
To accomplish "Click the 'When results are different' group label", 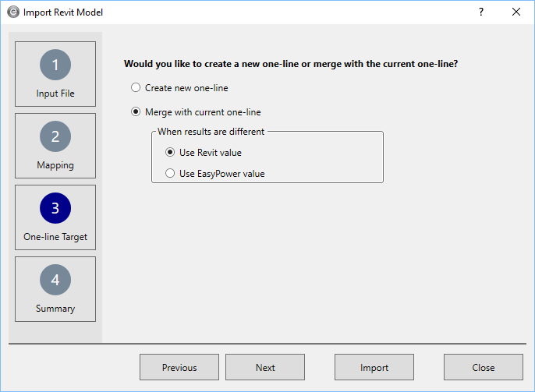I will pyautogui.click(x=211, y=132).
